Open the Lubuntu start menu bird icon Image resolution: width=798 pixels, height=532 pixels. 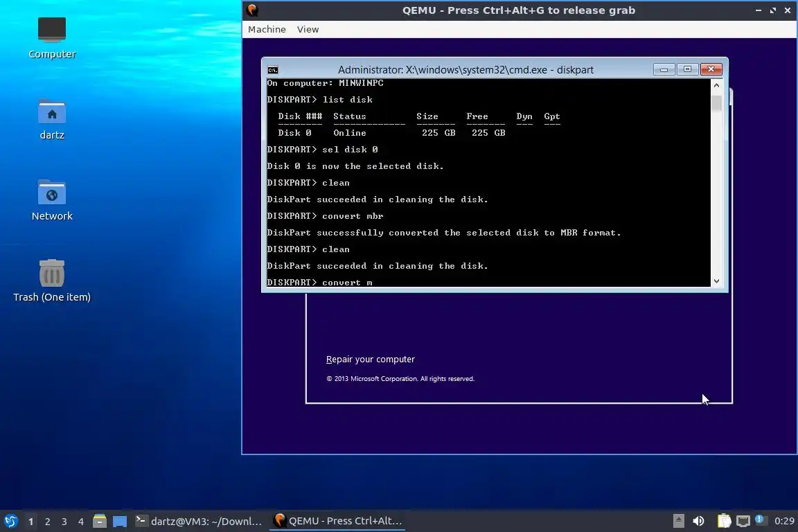click(10, 521)
